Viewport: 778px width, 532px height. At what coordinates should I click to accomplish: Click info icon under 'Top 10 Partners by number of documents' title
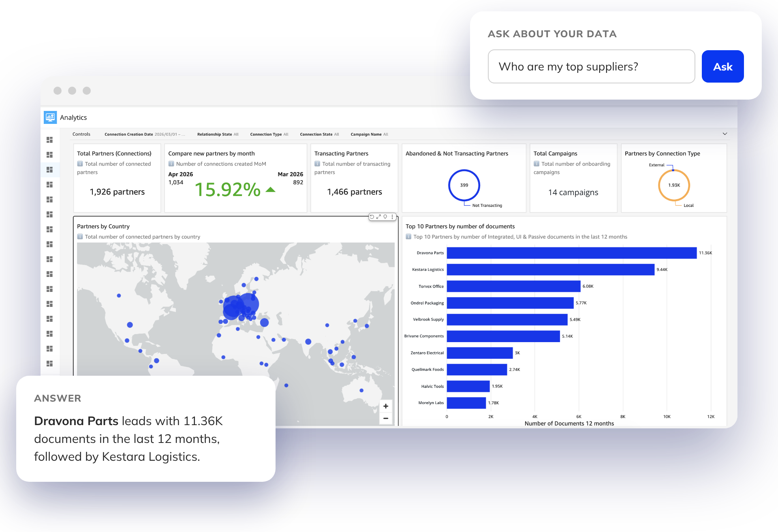tap(408, 237)
